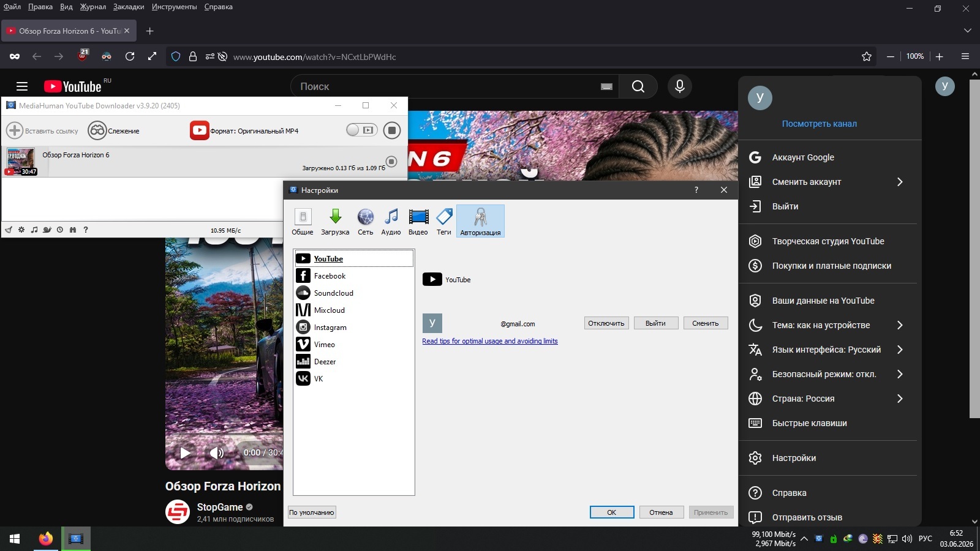Click the Выйти button in the settings dialog
The width and height of the screenshot is (980, 551).
[x=655, y=323]
